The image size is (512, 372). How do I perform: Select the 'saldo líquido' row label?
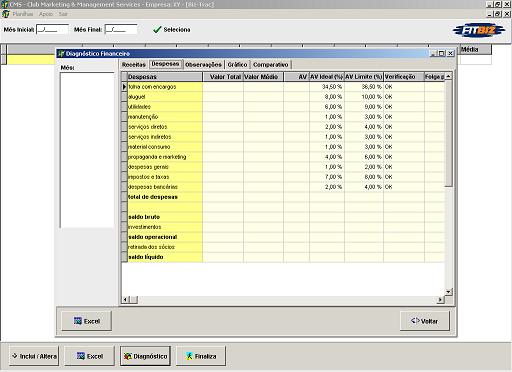(146, 257)
